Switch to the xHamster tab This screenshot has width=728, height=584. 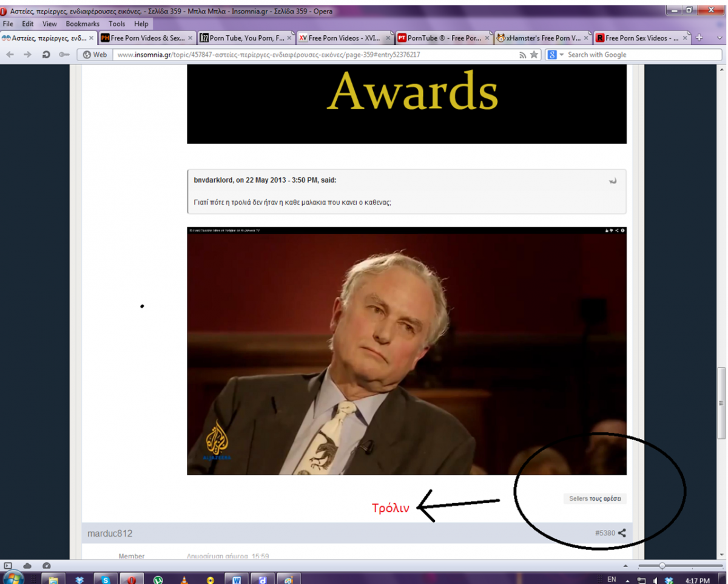tap(543, 38)
